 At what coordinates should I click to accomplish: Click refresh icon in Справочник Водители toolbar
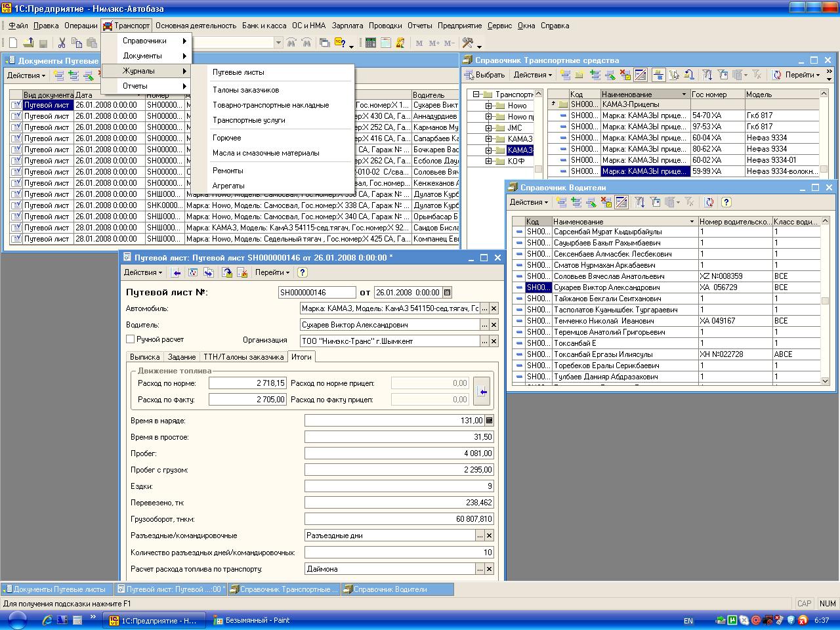(x=709, y=202)
